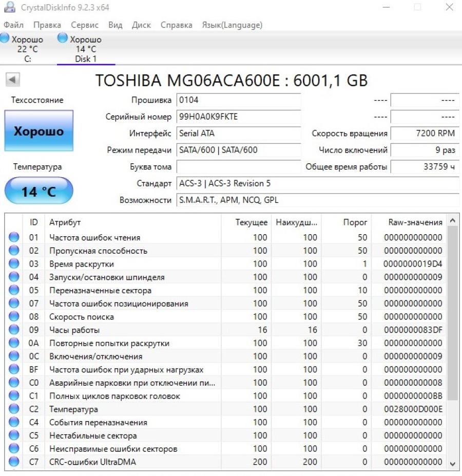Screen dimensions: 462x476
Task: Click the Хорошо health status button
Action: [x=38, y=131]
